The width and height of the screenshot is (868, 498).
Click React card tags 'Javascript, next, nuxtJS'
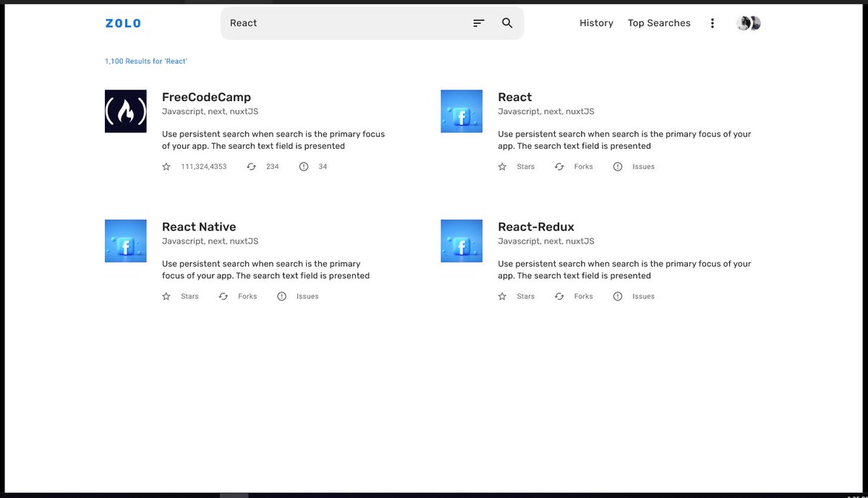(x=546, y=111)
